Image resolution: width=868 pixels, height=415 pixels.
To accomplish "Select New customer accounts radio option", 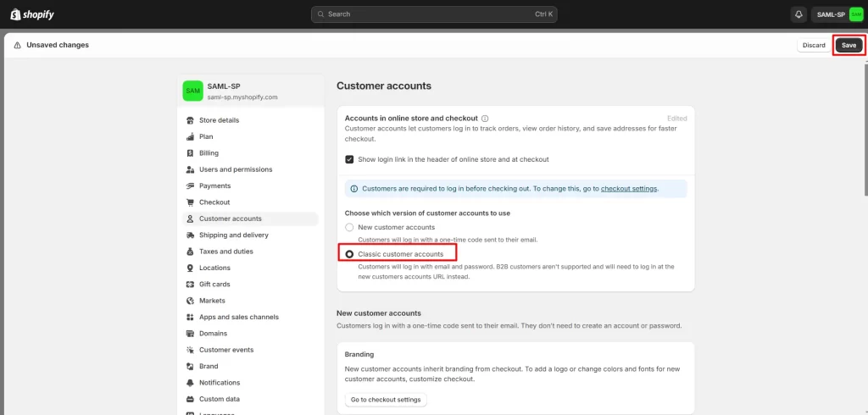I will tap(349, 228).
